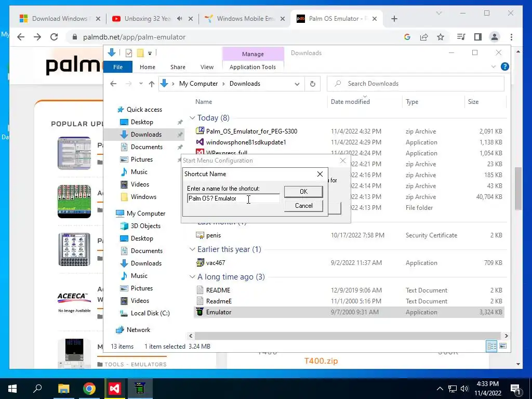Click Cancel in the Shortcut Name dialog
Image resolution: width=532 pixels, height=399 pixels.
[x=303, y=206]
